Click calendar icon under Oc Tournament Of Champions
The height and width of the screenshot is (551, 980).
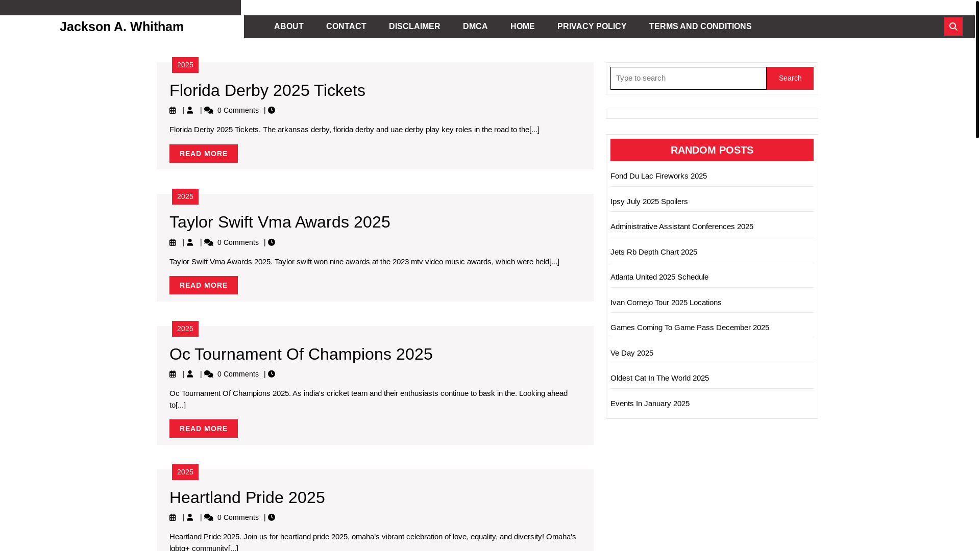pos(173,374)
